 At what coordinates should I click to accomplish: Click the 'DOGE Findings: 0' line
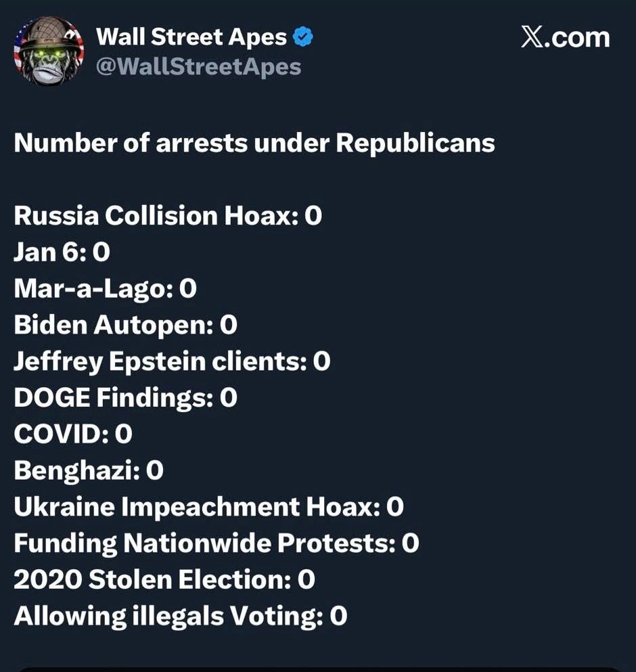click(125, 398)
